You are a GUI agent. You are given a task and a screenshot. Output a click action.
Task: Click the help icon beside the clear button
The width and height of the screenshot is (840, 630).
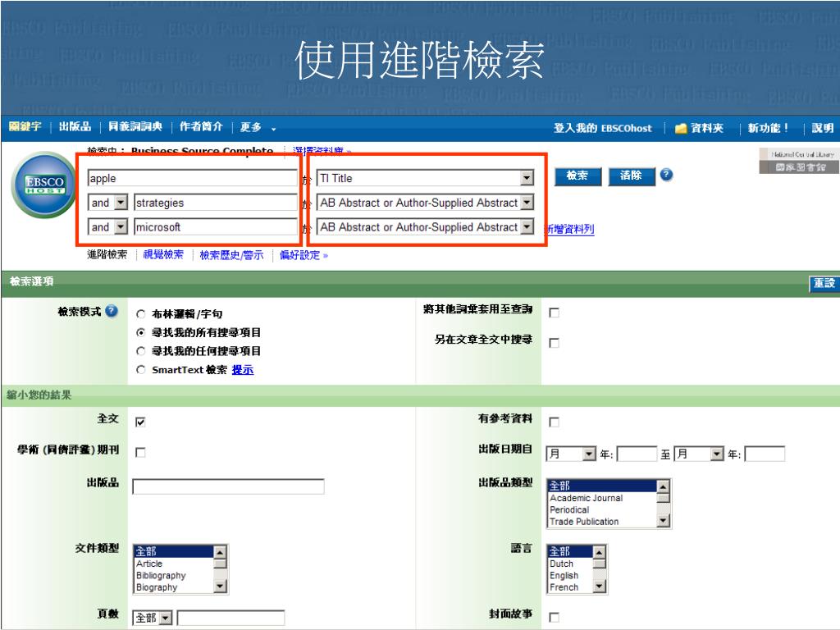point(666,176)
